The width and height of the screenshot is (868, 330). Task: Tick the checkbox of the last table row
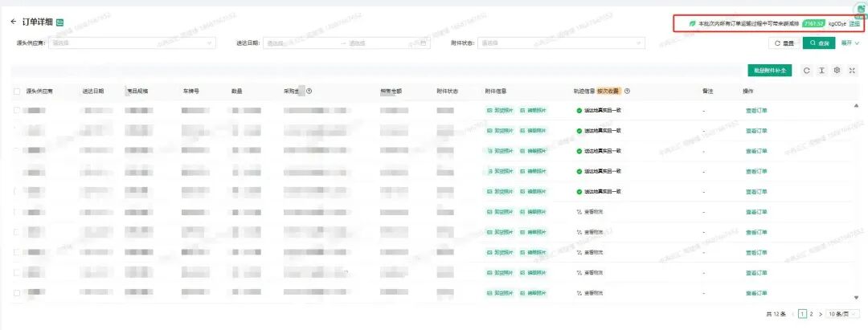(17, 292)
